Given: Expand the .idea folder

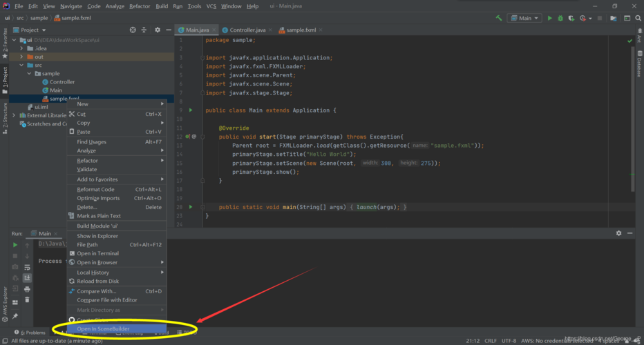Looking at the screenshot, I should point(22,48).
